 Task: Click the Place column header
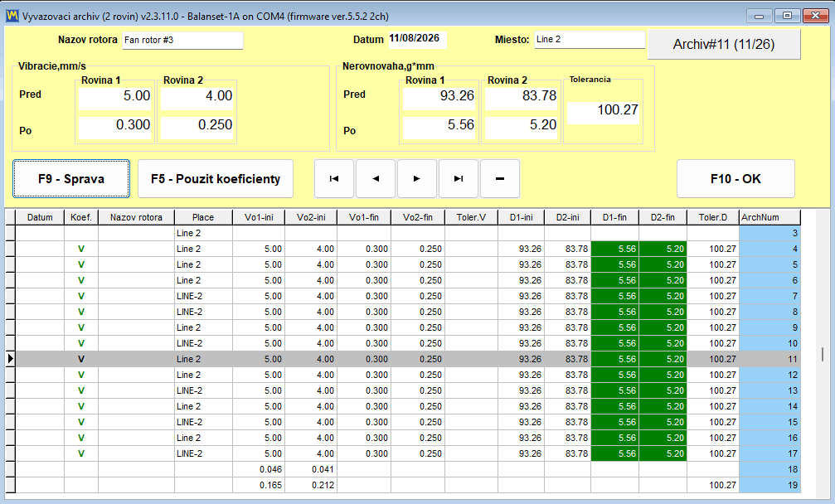[x=203, y=217]
